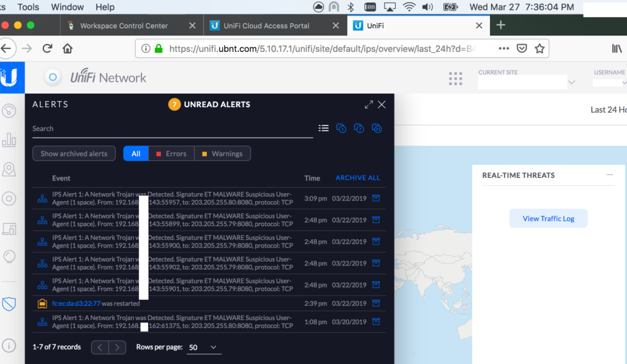Image resolution: width=627 pixels, height=364 pixels.
Task: Click the volume icon in menu bar
Action: point(427,7)
